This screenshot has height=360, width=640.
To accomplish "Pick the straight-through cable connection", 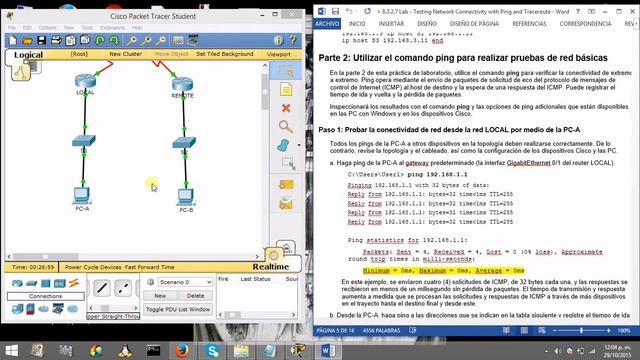I will click(x=102, y=288).
